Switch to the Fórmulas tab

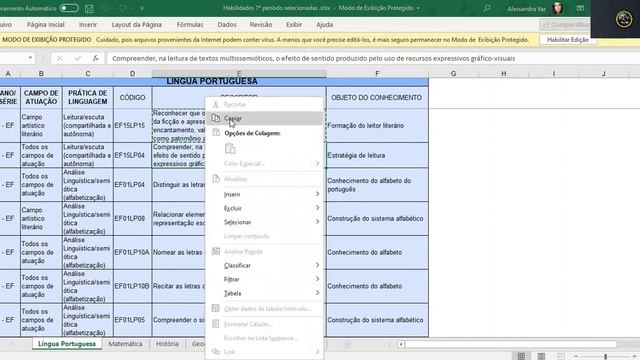coord(190,24)
